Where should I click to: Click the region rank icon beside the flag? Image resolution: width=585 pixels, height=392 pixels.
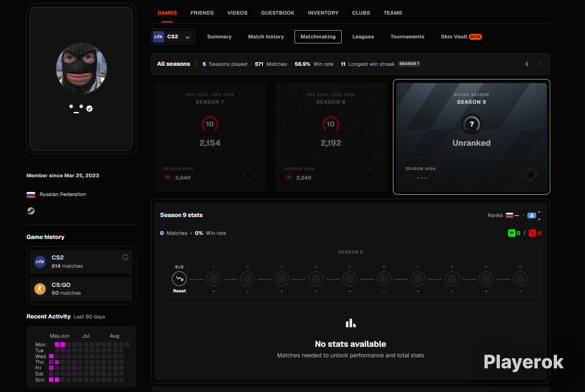[531, 215]
